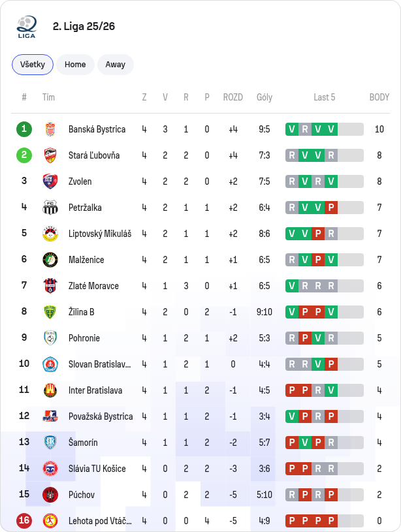
Task: Open the Púchov club emblem
Action: [x=50, y=495]
